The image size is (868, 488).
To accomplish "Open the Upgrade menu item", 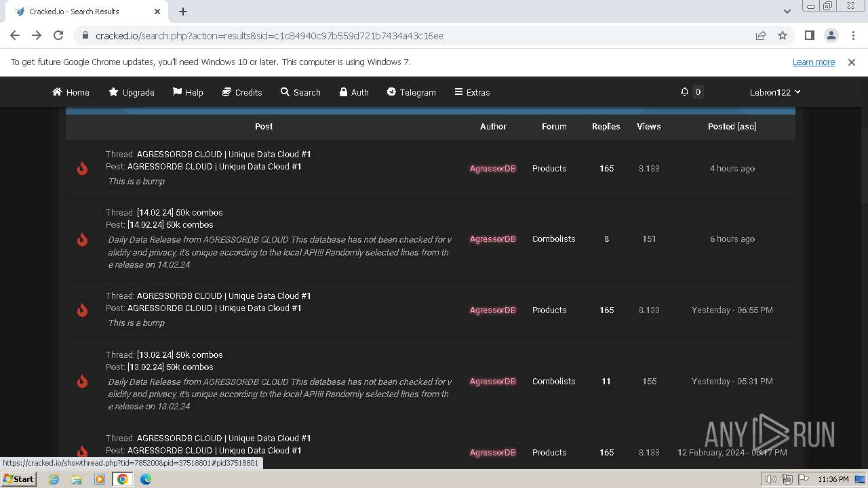I will [x=132, y=92].
